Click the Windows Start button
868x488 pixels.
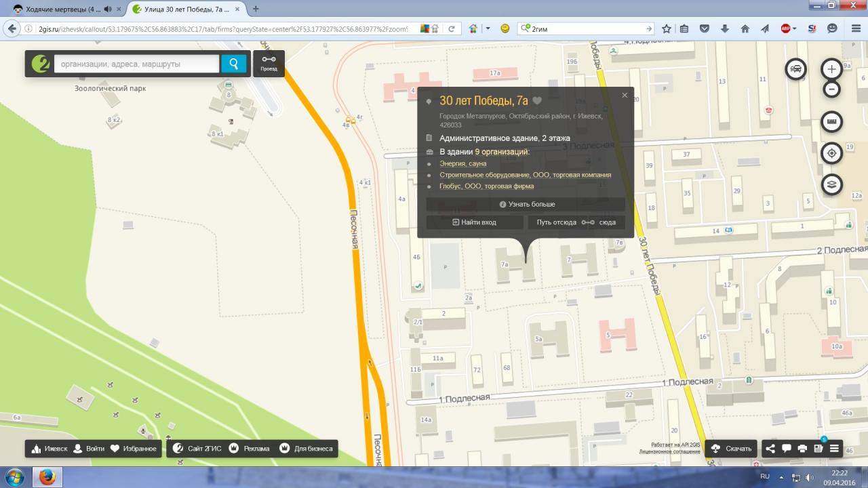click(14, 477)
